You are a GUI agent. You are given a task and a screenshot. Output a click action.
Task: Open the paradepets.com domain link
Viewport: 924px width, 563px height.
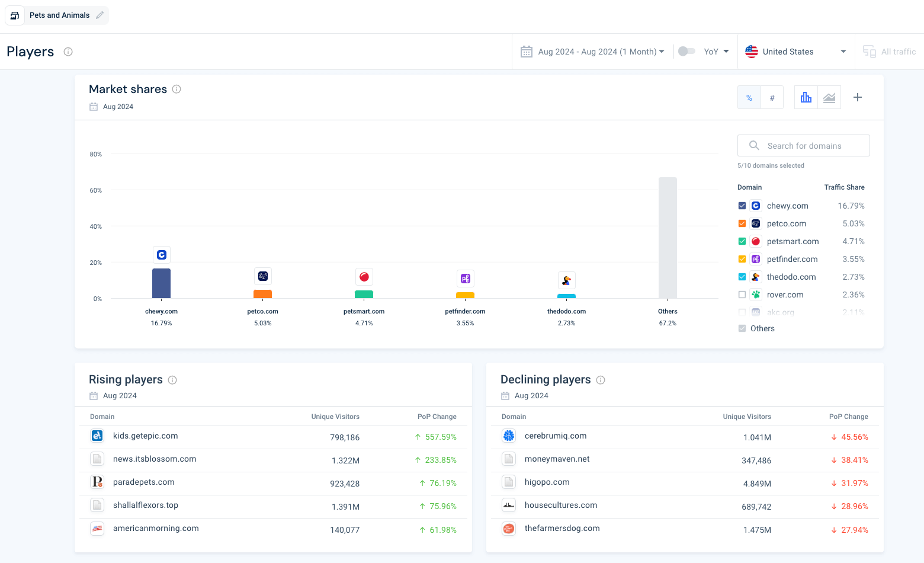pos(144,482)
